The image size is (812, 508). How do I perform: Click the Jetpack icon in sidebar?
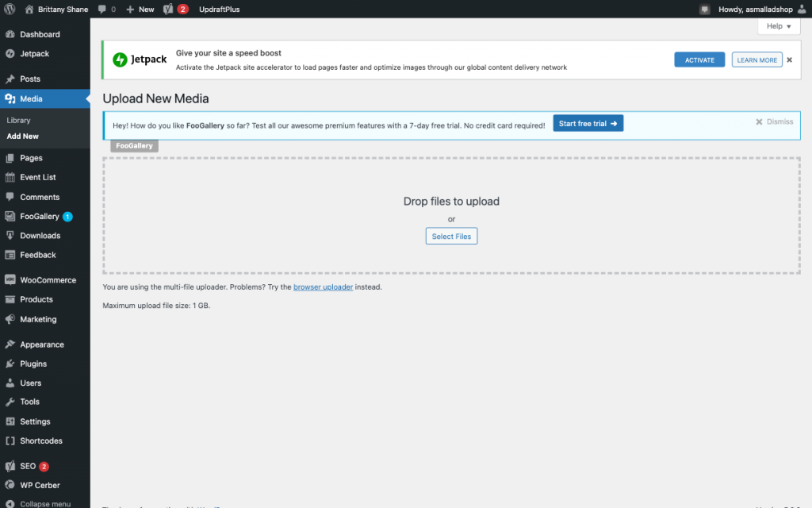(10, 53)
